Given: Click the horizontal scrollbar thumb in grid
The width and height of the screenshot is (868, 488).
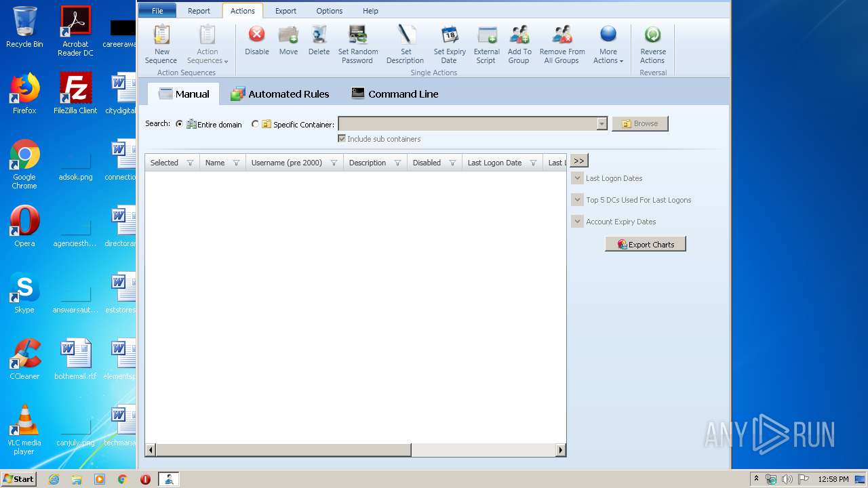Looking at the screenshot, I should (x=283, y=450).
